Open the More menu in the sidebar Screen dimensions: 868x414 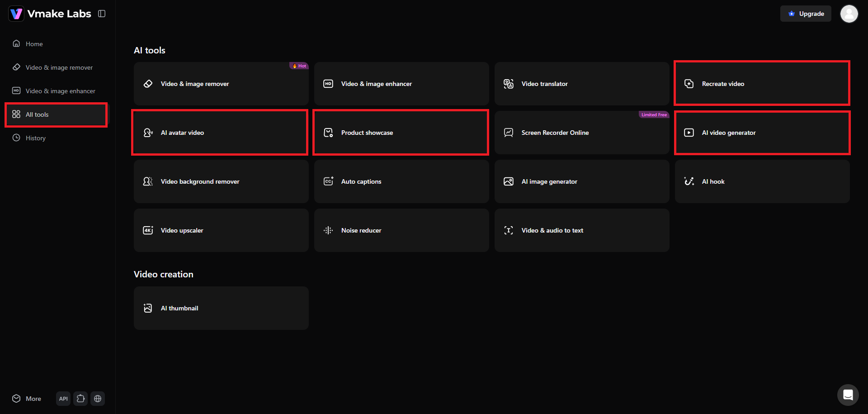tap(33, 399)
